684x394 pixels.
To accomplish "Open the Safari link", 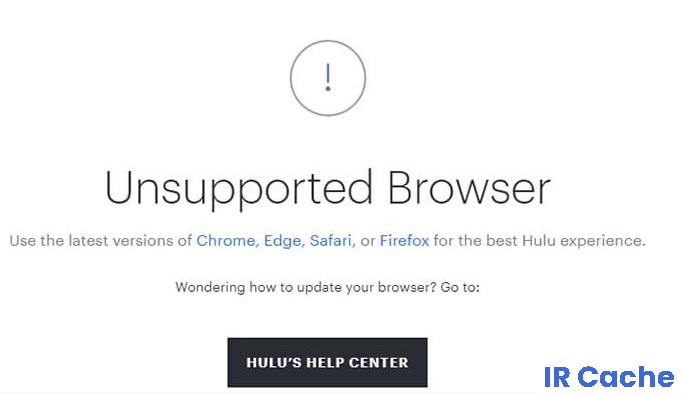I will (x=331, y=240).
